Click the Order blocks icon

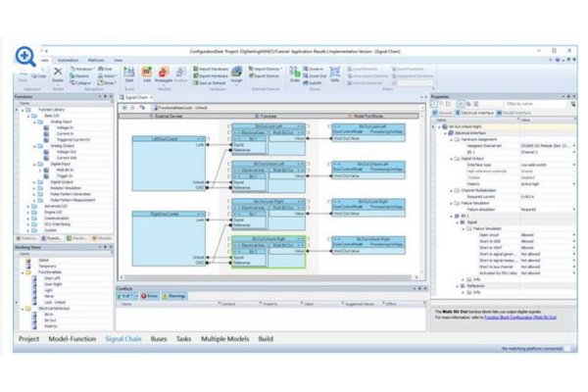[295, 72]
